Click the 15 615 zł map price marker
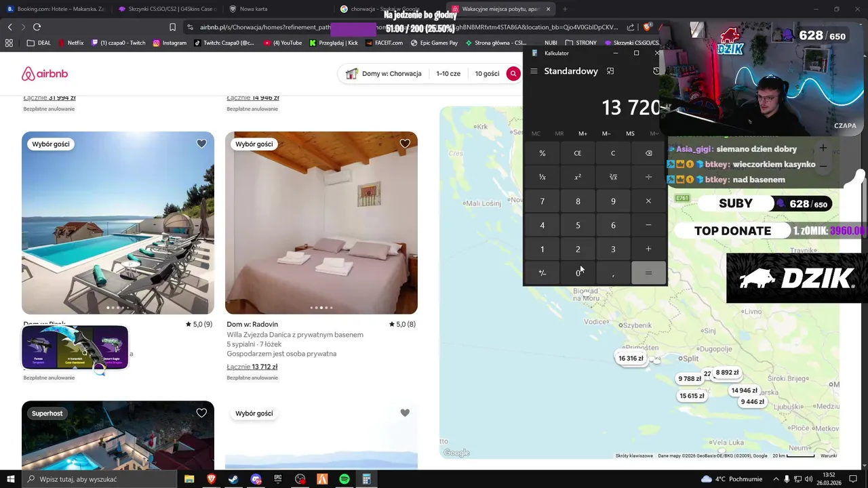Viewport: 868px width, 488px height. pyautogui.click(x=692, y=396)
